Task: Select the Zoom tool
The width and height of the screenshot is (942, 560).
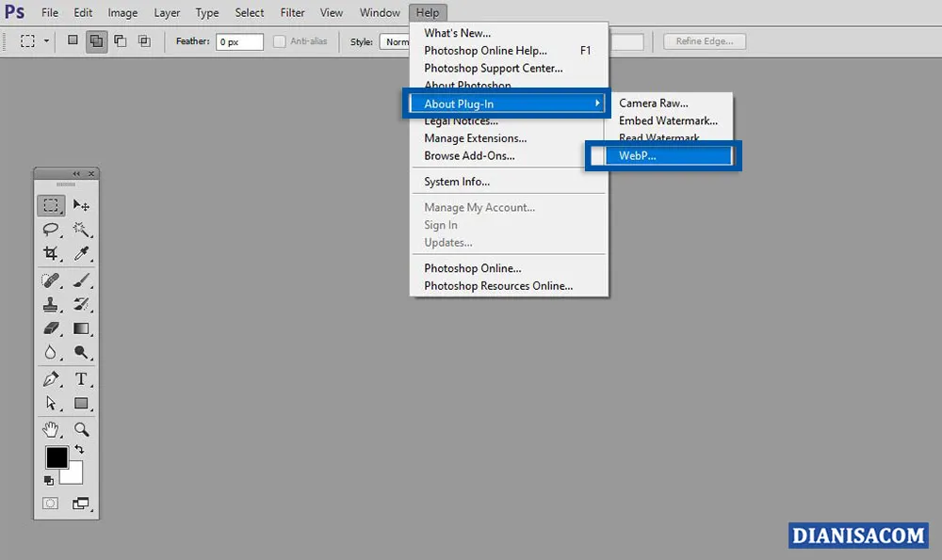Action: point(82,429)
